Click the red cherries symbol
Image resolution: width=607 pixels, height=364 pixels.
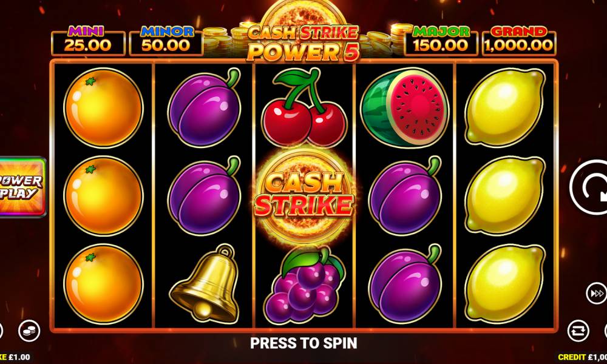304,107
